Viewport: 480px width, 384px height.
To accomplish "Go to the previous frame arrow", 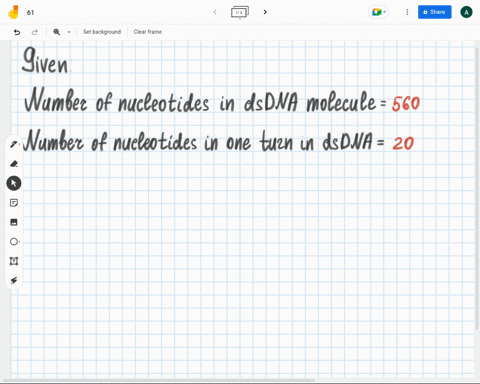I will pos(215,12).
